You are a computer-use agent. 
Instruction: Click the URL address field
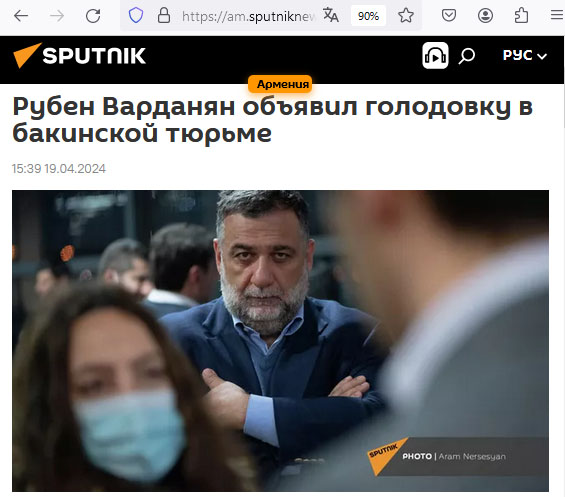pyautogui.click(x=248, y=16)
